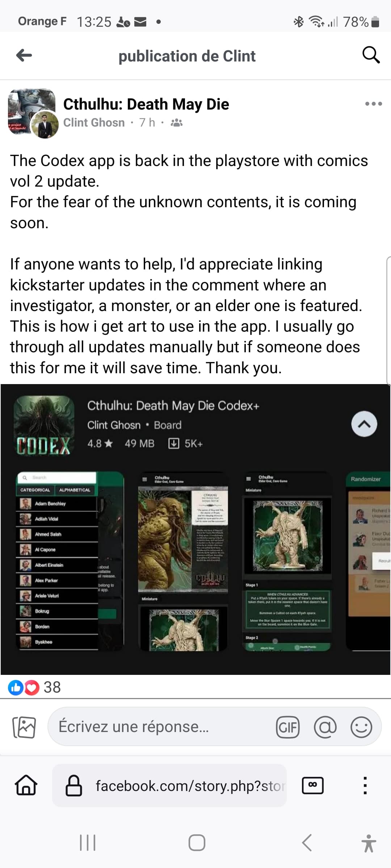Open the browser's three-dot menu
The width and height of the screenshot is (391, 868).
coord(365,786)
